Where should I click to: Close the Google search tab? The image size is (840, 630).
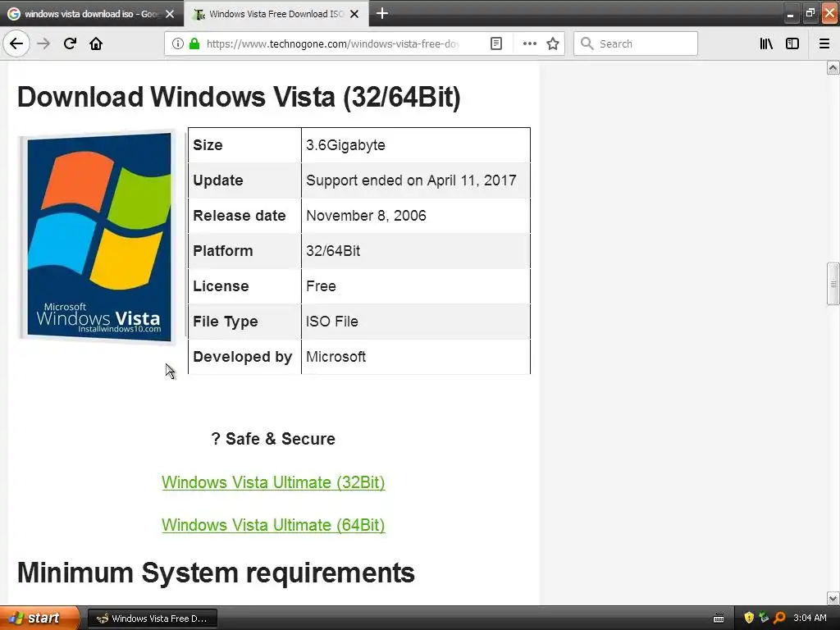click(170, 14)
